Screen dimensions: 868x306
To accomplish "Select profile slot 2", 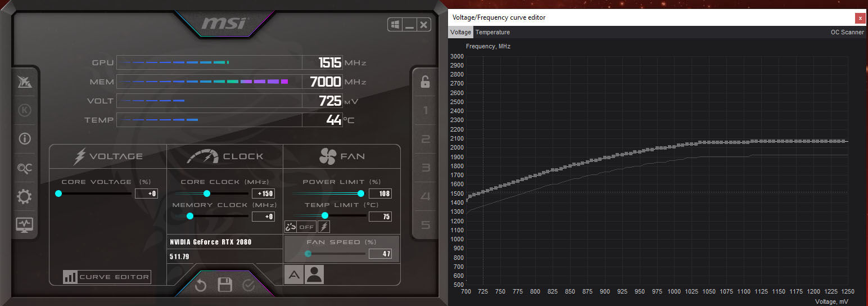I will pos(426,139).
